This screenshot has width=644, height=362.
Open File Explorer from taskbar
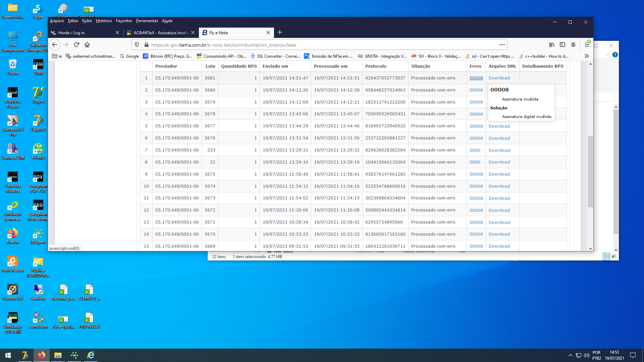tap(58, 355)
